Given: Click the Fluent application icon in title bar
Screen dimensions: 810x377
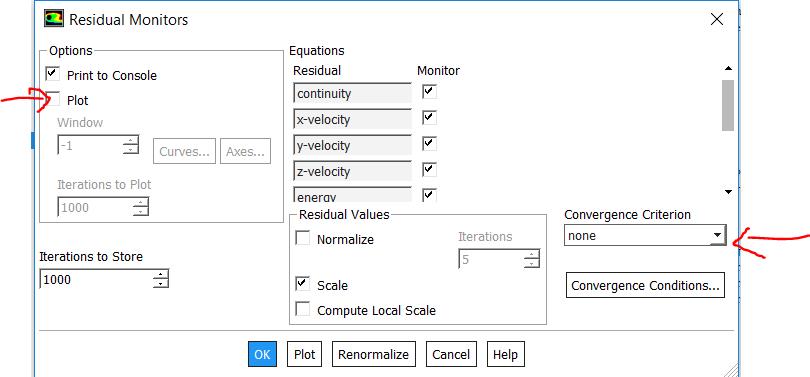Looking at the screenshot, I should click(54, 19).
